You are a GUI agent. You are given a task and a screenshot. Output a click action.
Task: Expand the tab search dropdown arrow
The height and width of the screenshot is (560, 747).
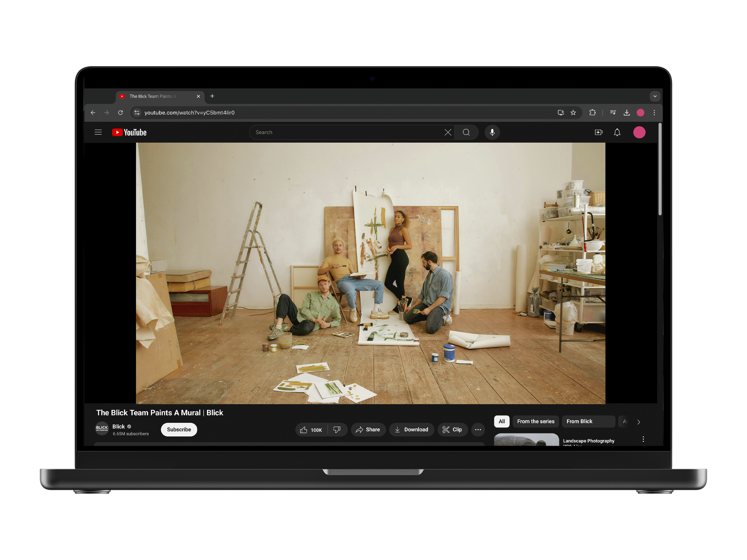click(x=655, y=96)
